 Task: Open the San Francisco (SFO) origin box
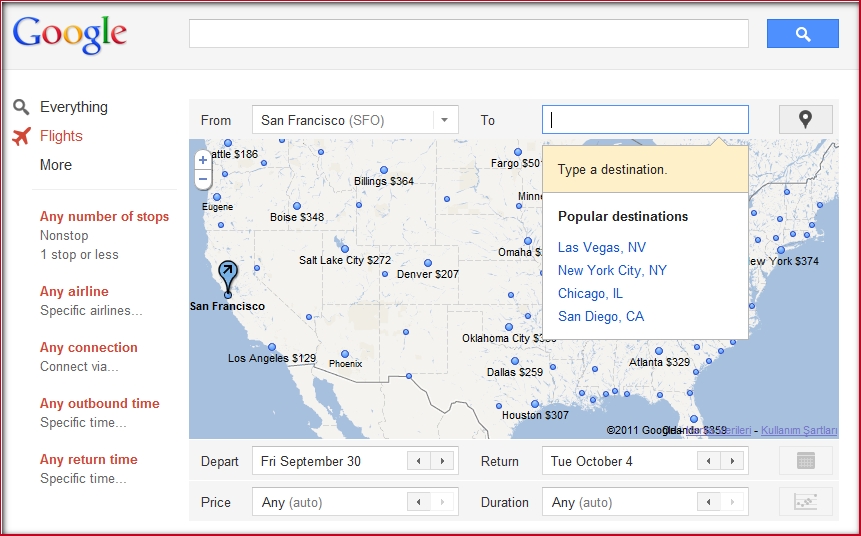(x=355, y=120)
